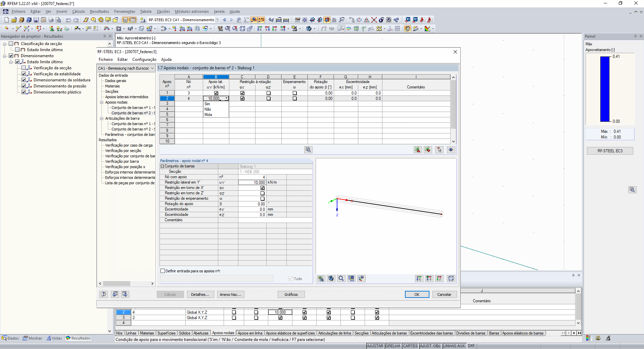This screenshot has width=644, height=349.
Task: Toggle lateral support checkbox for support row 1
Action: 216,93
